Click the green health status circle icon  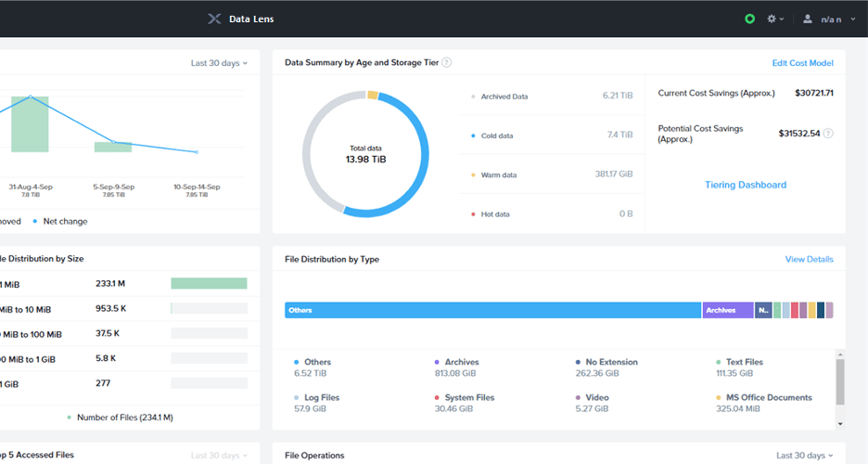749,19
